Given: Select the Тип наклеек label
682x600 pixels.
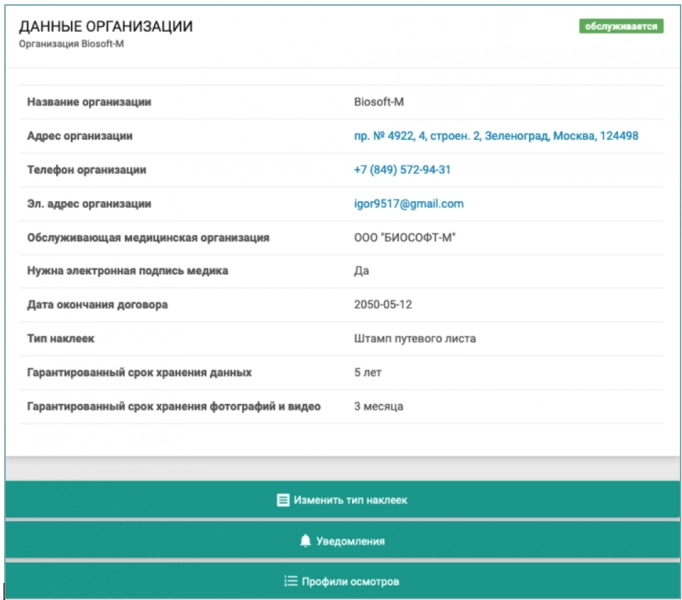Looking at the screenshot, I should pyautogui.click(x=60, y=339).
